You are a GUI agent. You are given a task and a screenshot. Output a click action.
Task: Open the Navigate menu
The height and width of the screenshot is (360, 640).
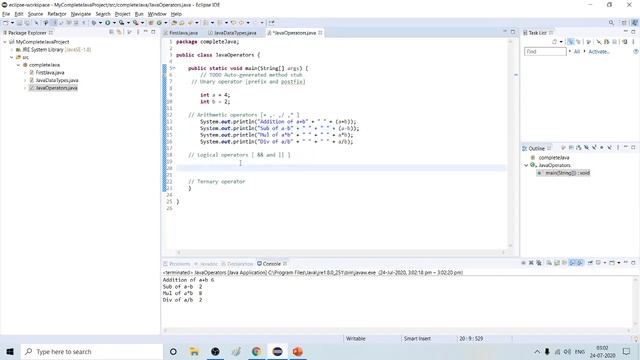[81, 14]
